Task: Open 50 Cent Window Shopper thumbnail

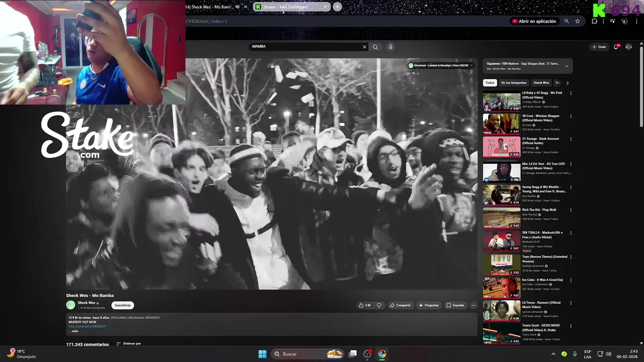Action: click(502, 124)
